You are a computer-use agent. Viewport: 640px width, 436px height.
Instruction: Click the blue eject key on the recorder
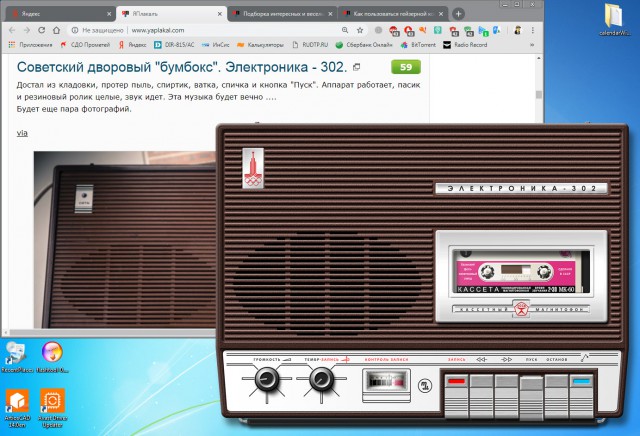click(x=581, y=396)
